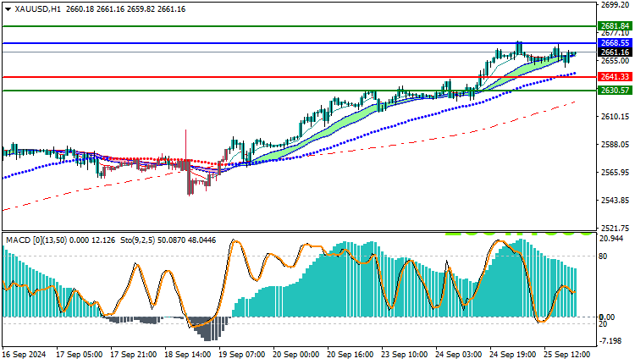The image size is (635, 364).
Task: Click the 24 Sep 03:00 time label
Action: [x=458, y=355]
